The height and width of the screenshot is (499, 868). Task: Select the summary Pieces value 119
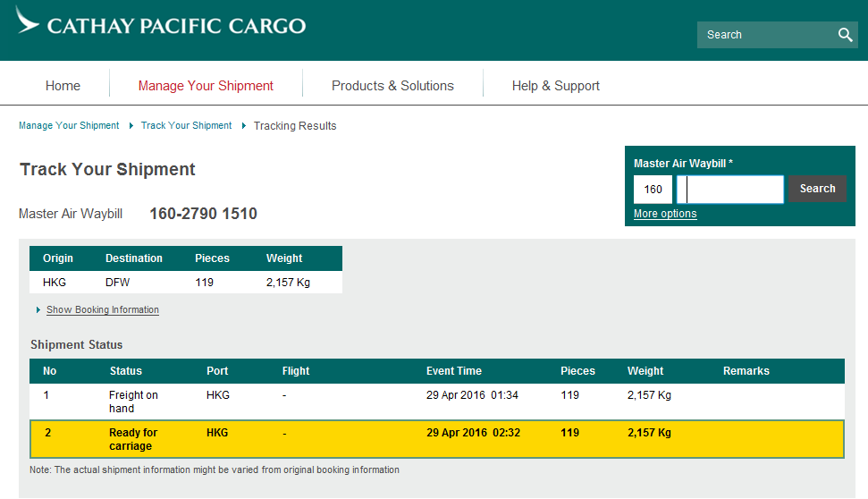205,283
